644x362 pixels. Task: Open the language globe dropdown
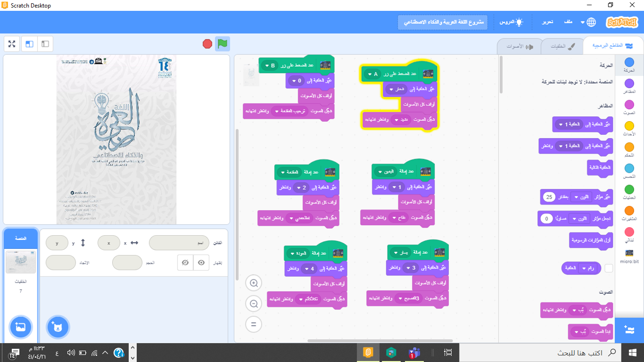591,22
